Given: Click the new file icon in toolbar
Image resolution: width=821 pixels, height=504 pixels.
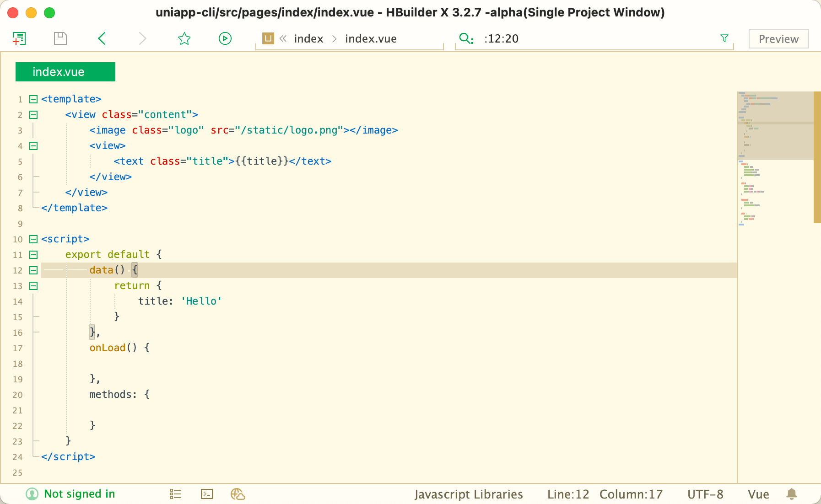Looking at the screenshot, I should pos(19,38).
